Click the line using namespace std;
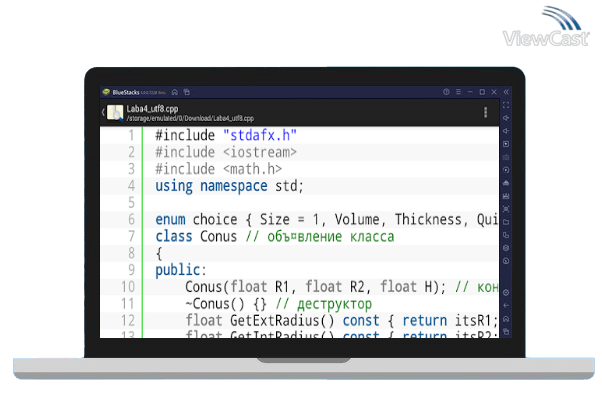Image resolution: width=602 pixels, height=414 pixels. [x=229, y=186]
